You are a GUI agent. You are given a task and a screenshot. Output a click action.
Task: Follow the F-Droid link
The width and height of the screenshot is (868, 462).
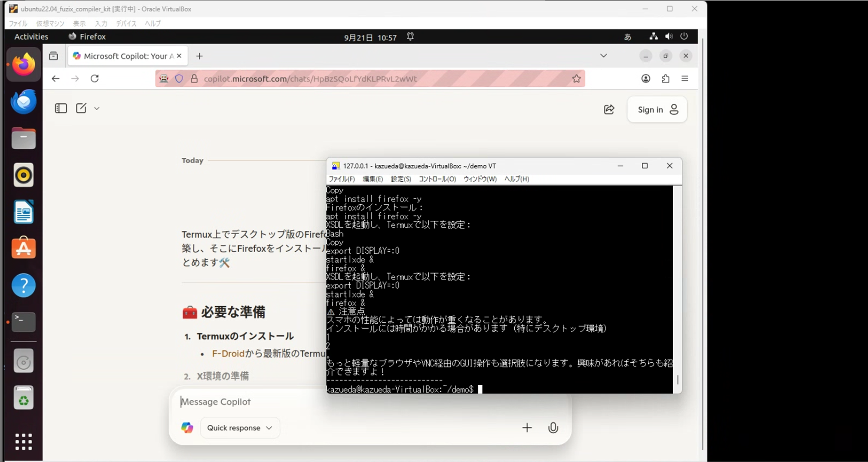[228, 354]
